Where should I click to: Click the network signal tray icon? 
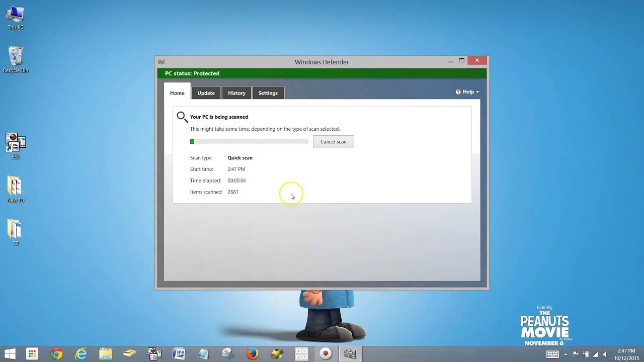coord(596,354)
